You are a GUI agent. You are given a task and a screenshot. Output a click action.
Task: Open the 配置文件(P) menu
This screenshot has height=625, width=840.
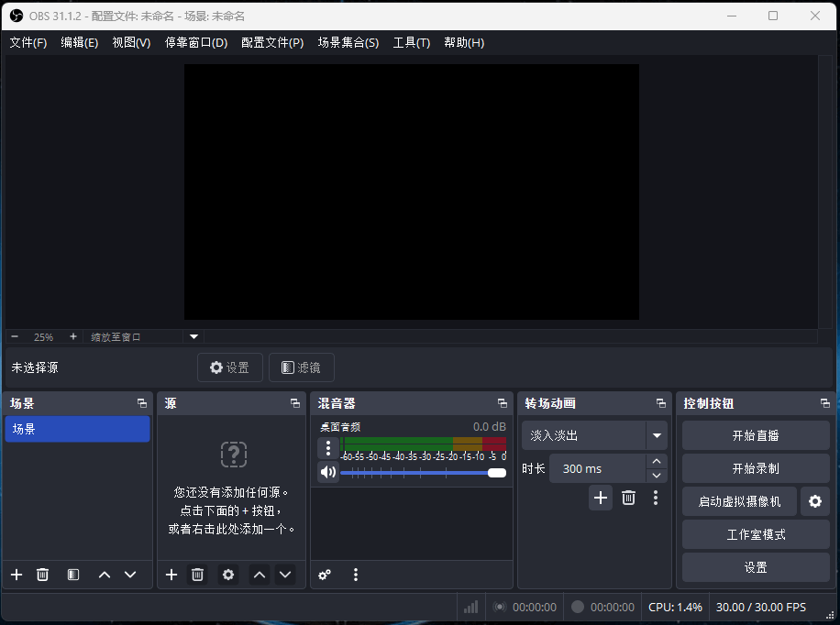tap(272, 43)
